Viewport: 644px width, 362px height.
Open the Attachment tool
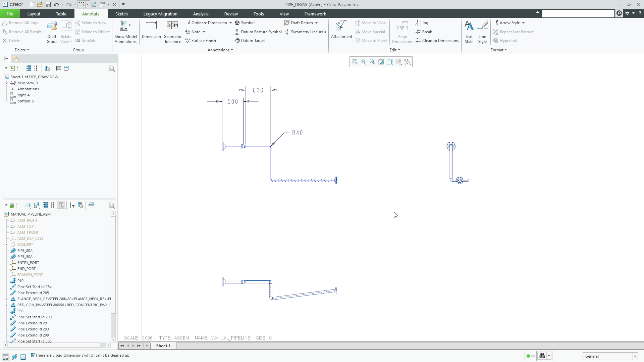point(341,30)
